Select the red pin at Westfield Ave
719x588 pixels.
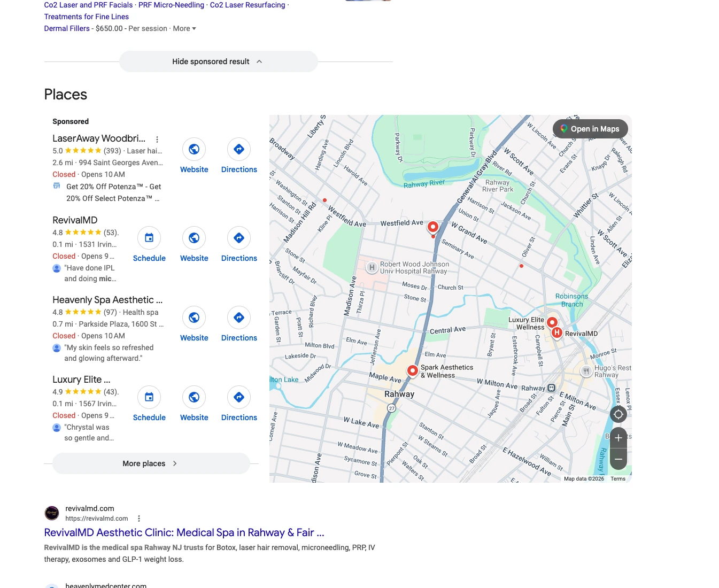(433, 228)
